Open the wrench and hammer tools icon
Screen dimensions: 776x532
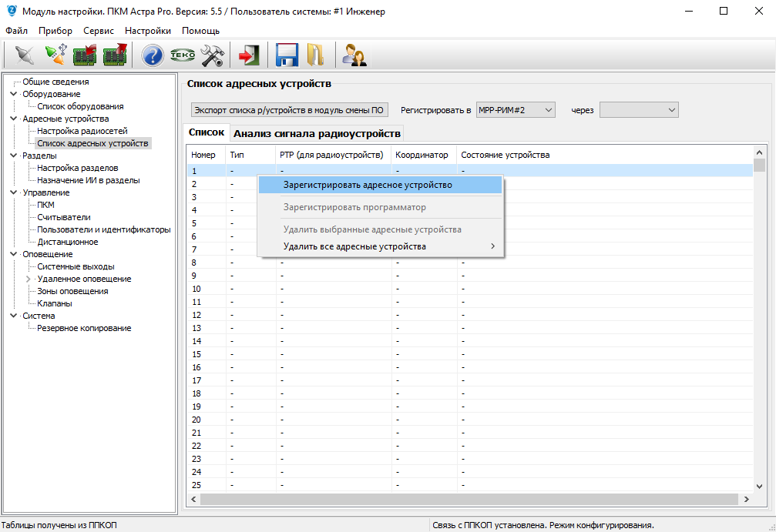(x=213, y=55)
